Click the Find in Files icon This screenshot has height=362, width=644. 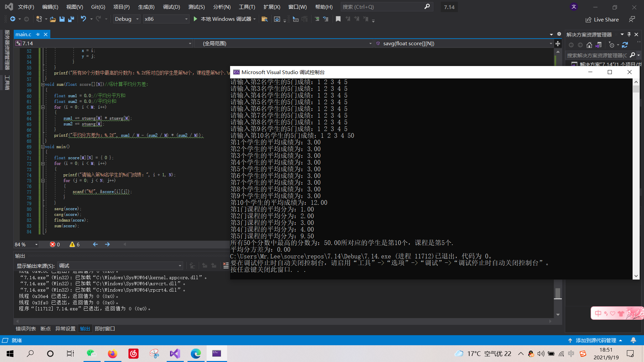click(264, 19)
